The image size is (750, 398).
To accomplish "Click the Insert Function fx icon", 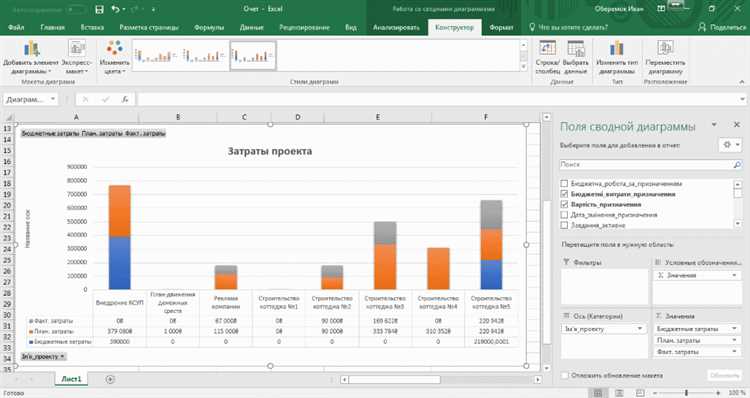I will (x=125, y=99).
